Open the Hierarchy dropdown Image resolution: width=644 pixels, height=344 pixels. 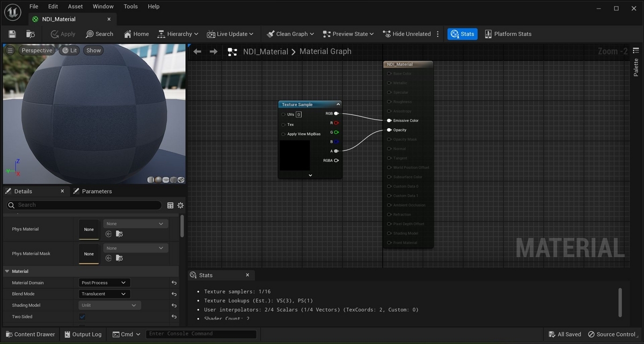click(178, 34)
